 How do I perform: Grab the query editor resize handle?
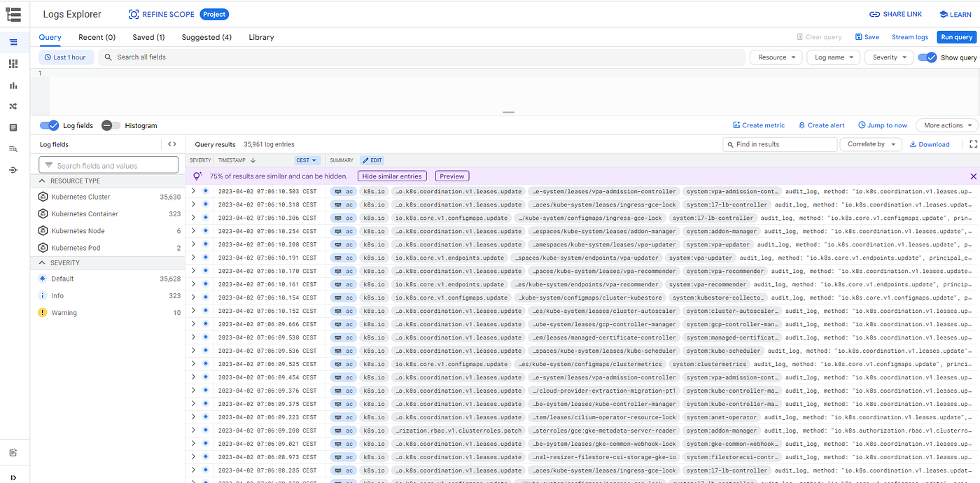(508, 112)
